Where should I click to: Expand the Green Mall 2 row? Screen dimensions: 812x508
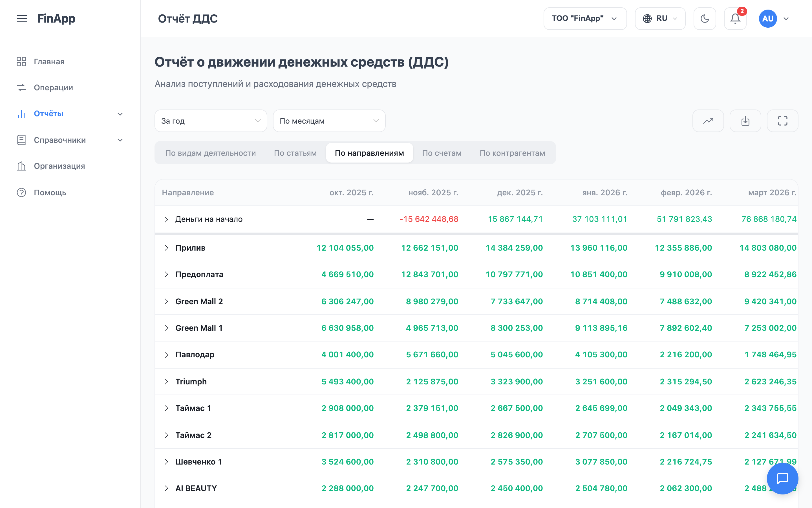[x=166, y=301]
